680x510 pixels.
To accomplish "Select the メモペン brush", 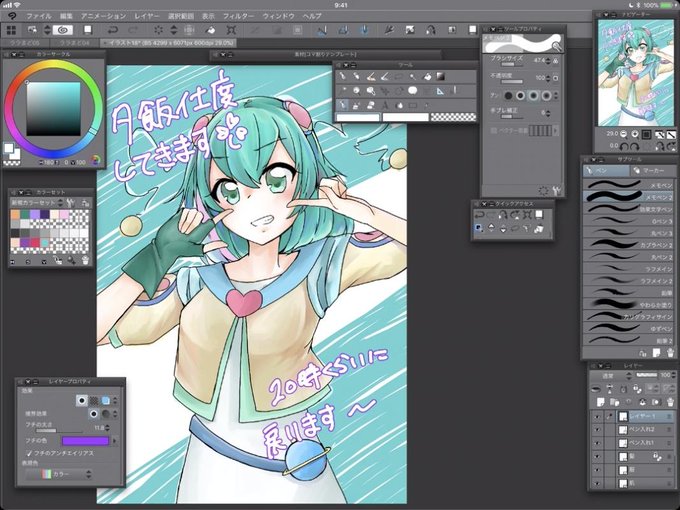I will (x=628, y=185).
